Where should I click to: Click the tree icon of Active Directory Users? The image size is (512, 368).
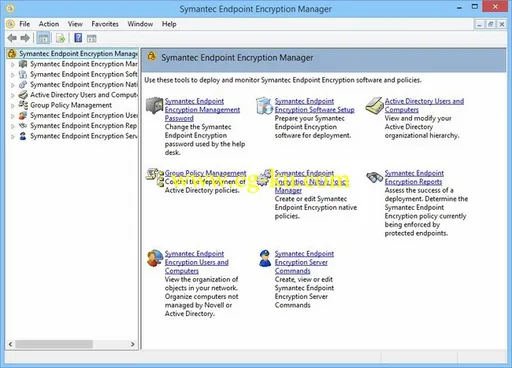23,95
